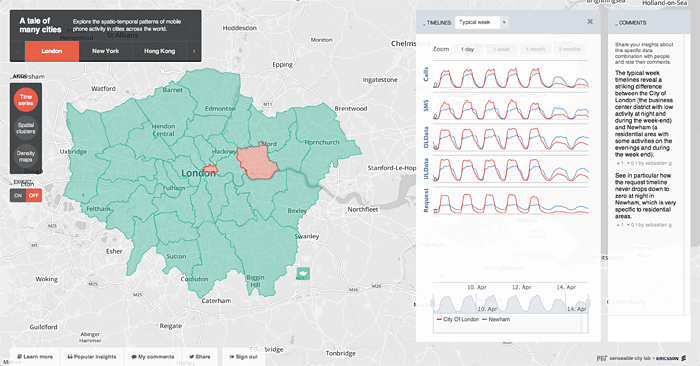
Task: Open the My comments bubble icon
Action: tap(134, 357)
